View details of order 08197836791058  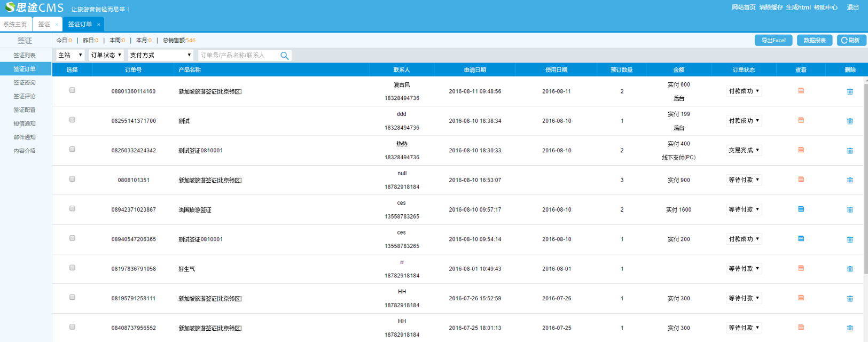click(x=801, y=269)
